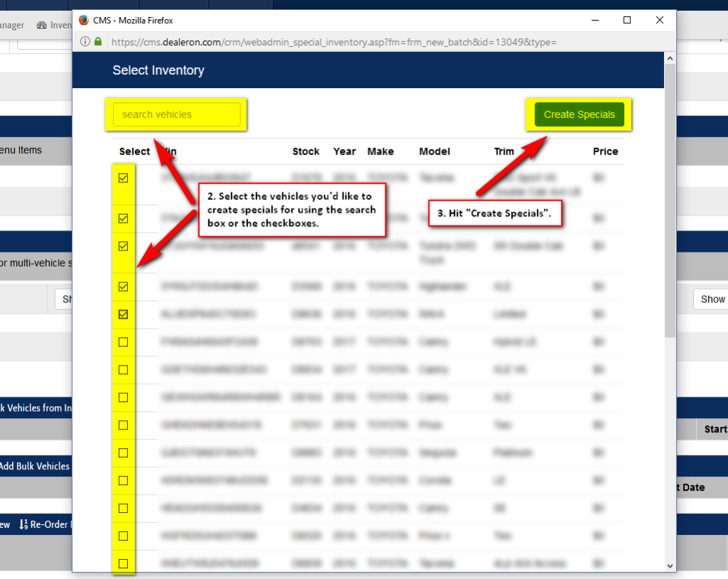Click the Trim column header

[504, 152]
